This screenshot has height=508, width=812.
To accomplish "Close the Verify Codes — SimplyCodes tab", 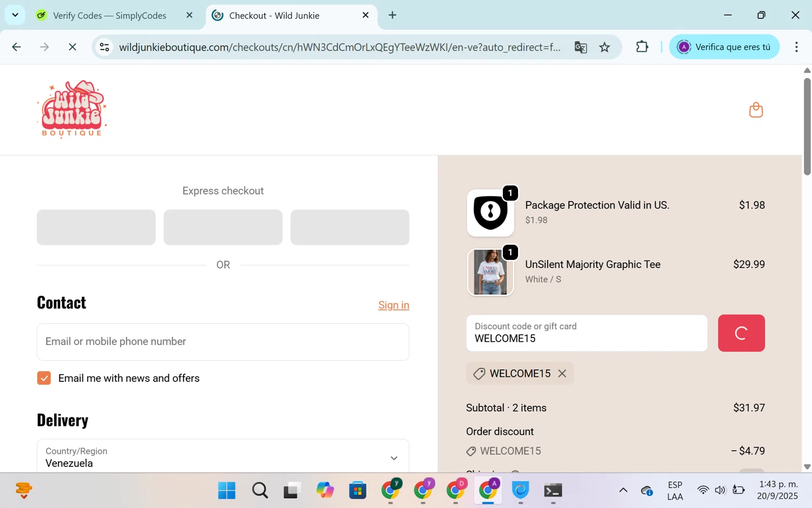I will (x=189, y=15).
